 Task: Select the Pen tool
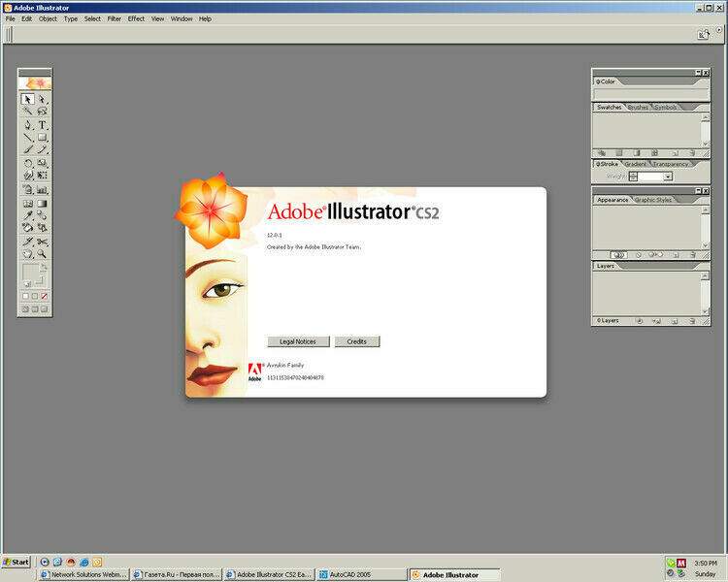(x=27, y=125)
